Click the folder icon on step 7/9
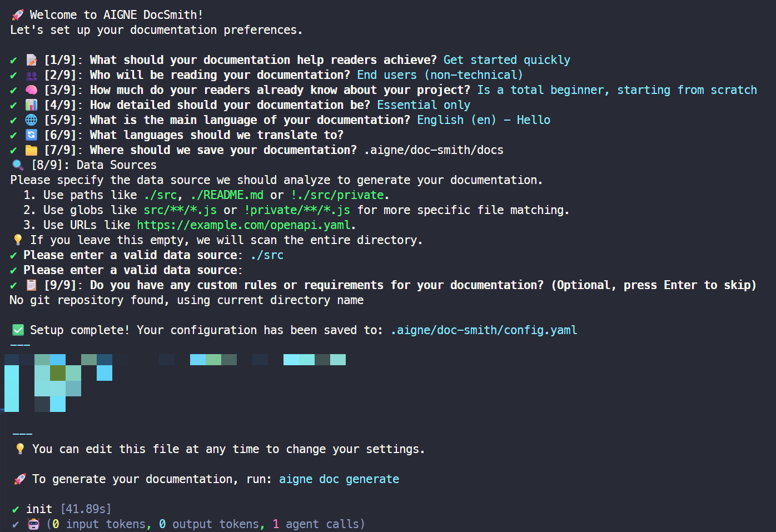 point(32,150)
